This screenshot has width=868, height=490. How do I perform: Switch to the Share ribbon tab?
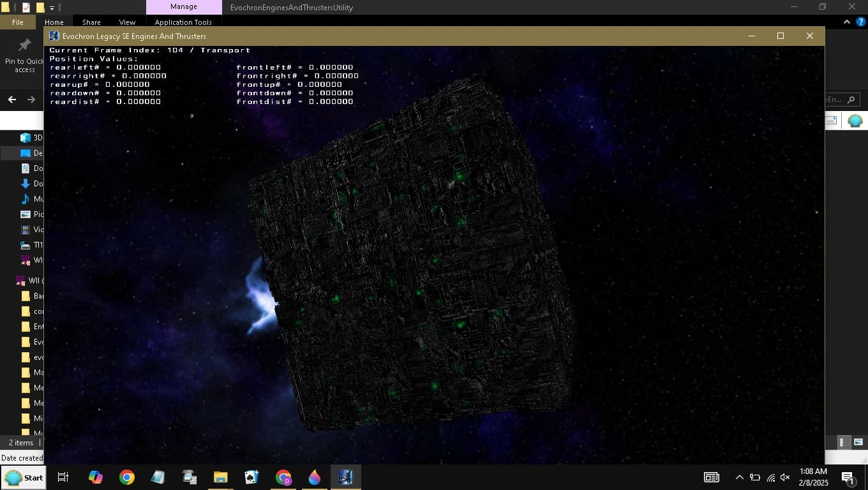(91, 22)
